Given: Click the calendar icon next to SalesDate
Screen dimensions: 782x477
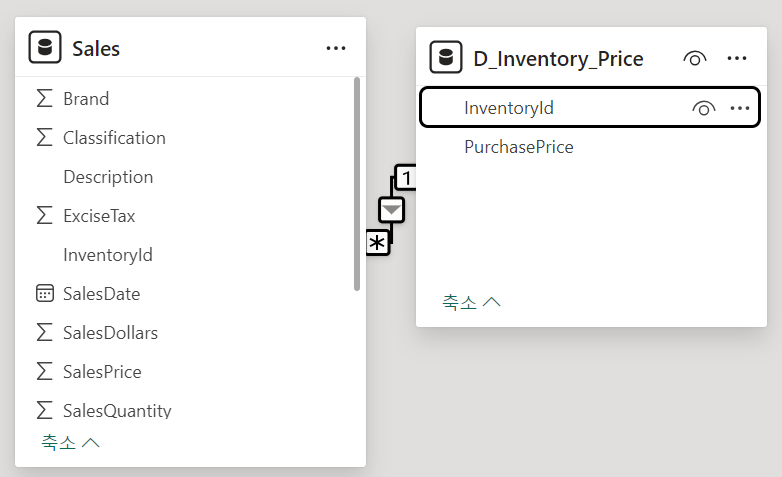Looking at the screenshot, I should point(44,294).
